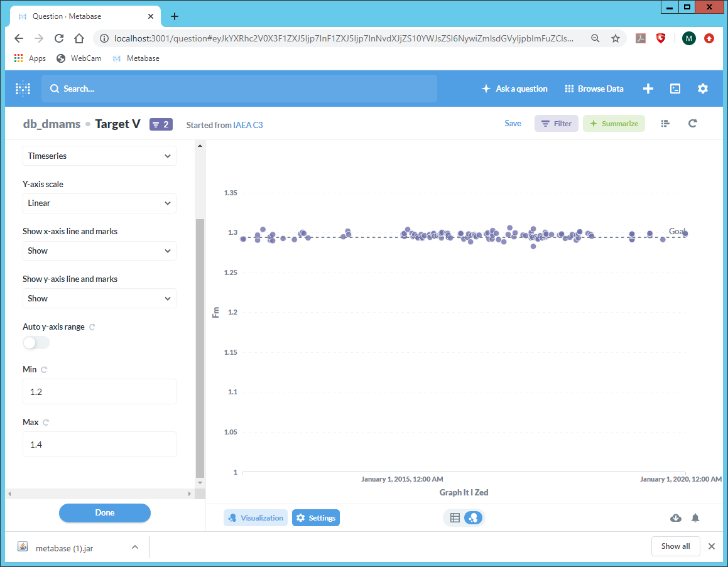728x567 pixels.
Task: Click the Summarize button
Action: (614, 124)
